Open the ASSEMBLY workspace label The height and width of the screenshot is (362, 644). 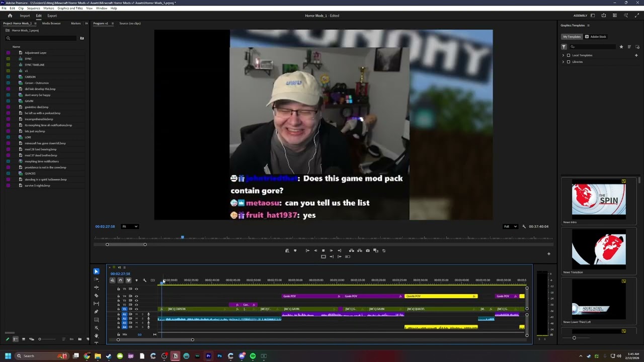[580, 16]
